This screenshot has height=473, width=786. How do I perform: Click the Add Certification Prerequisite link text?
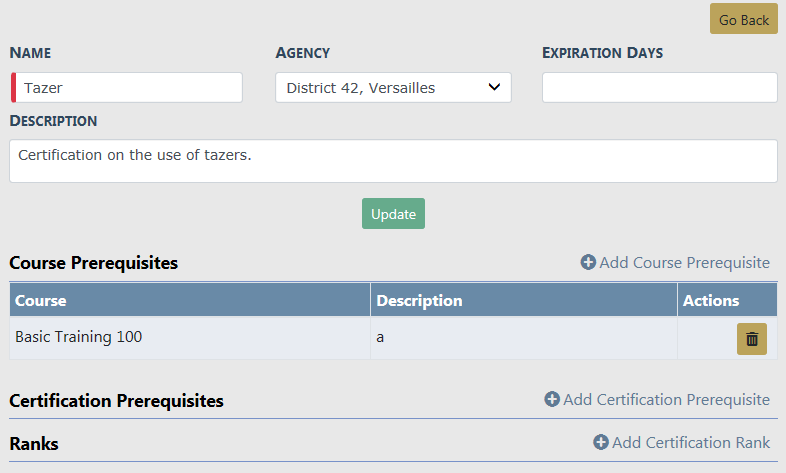(666, 399)
